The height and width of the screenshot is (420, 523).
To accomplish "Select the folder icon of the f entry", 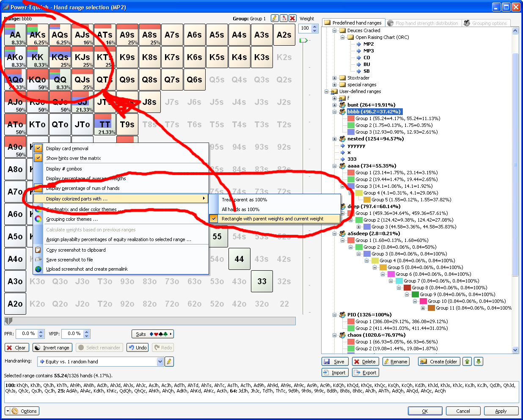I will (x=343, y=98).
